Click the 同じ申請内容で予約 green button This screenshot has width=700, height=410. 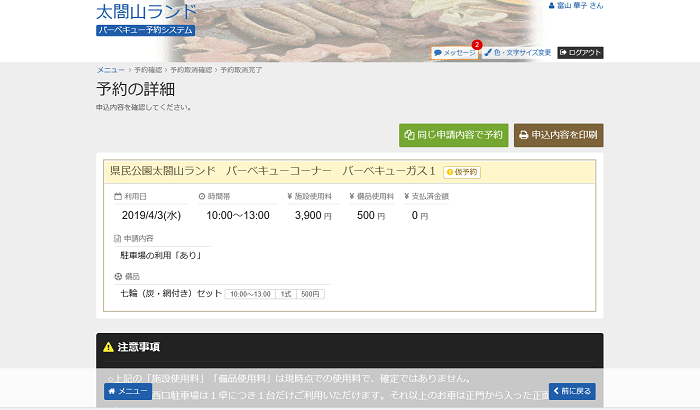pyautogui.click(x=454, y=135)
